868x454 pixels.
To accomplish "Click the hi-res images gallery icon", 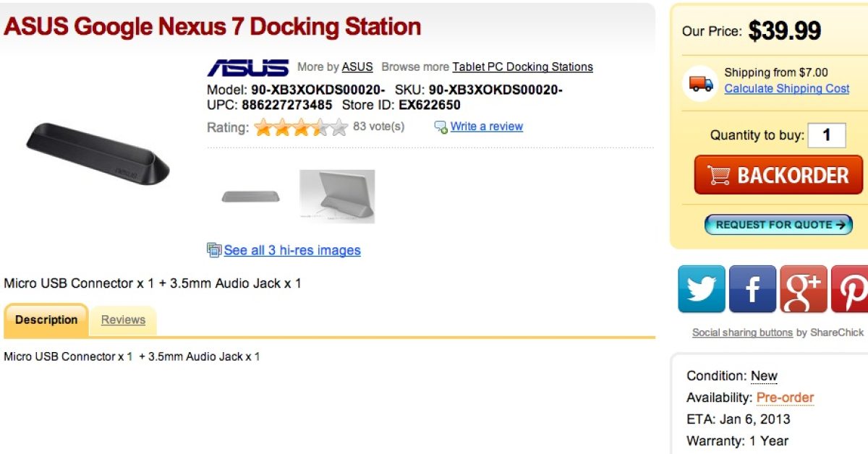I will (214, 250).
